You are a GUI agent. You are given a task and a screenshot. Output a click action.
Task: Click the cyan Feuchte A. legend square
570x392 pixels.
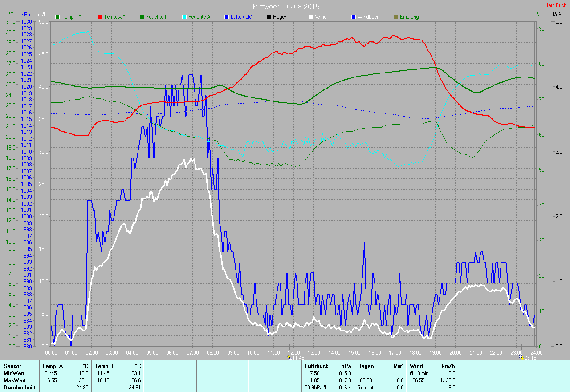pyautogui.click(x=184, y=17)
